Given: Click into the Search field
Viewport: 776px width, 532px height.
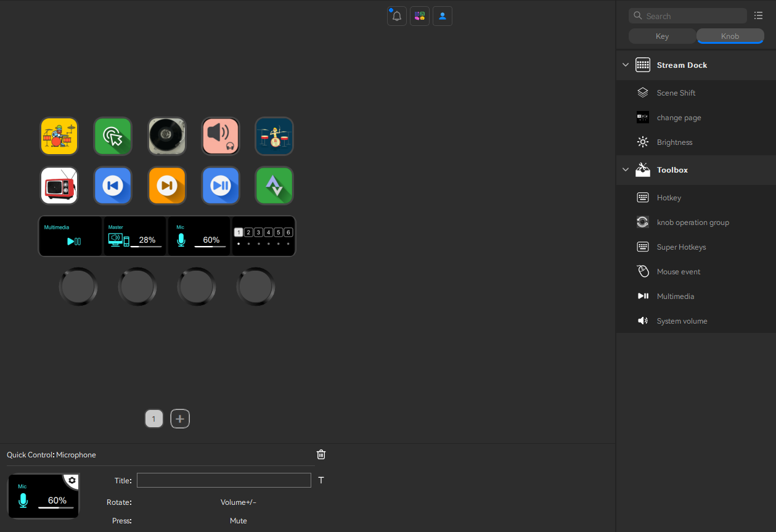Looking at the screenshot, I should [688, 16].
